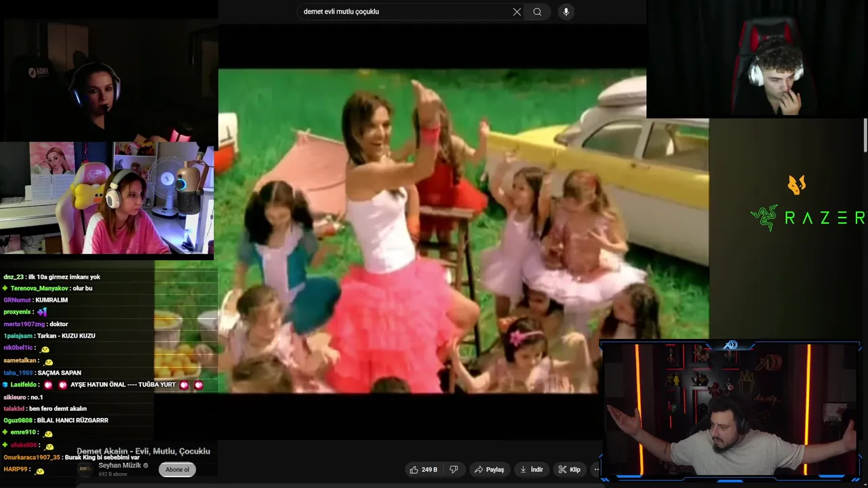Click chat message 'KUMRALIM' by GRNumut

click(x=52, y=300)
